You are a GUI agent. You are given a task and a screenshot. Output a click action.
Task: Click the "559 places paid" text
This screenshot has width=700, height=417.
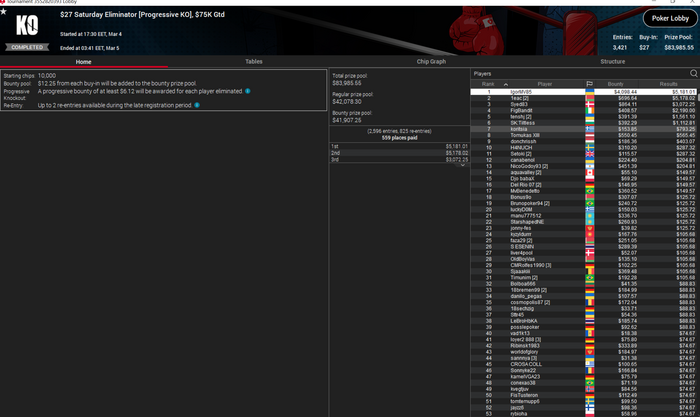point(400,138)
